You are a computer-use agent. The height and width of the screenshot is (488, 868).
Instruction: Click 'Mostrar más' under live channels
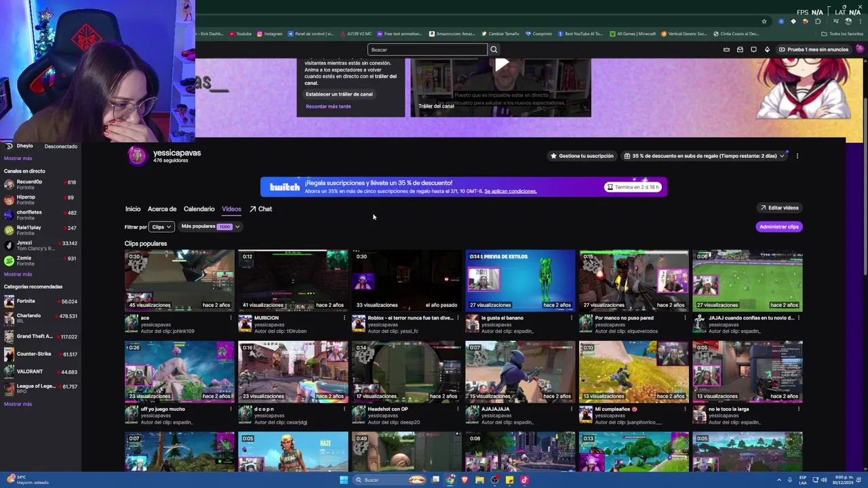(18, 274)
